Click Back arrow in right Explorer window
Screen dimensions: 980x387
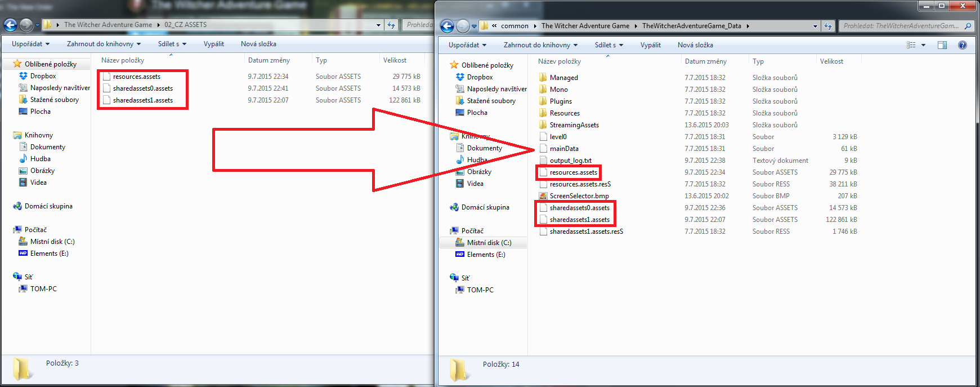point(447,26)
